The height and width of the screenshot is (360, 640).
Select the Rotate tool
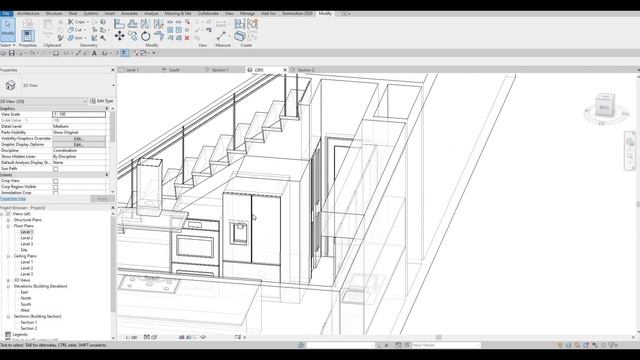145,36
